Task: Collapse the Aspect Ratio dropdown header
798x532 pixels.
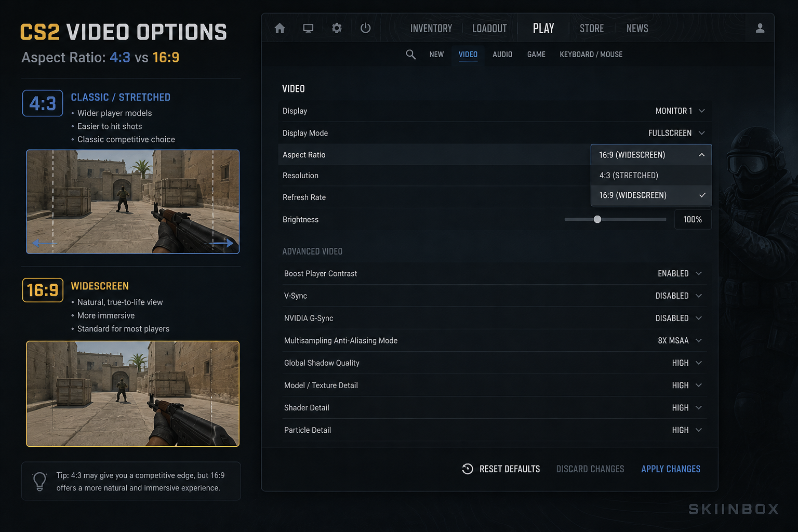Action: [651, 155]
